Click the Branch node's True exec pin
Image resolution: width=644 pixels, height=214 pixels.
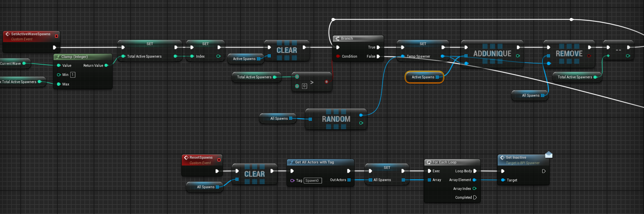(378, 47)
